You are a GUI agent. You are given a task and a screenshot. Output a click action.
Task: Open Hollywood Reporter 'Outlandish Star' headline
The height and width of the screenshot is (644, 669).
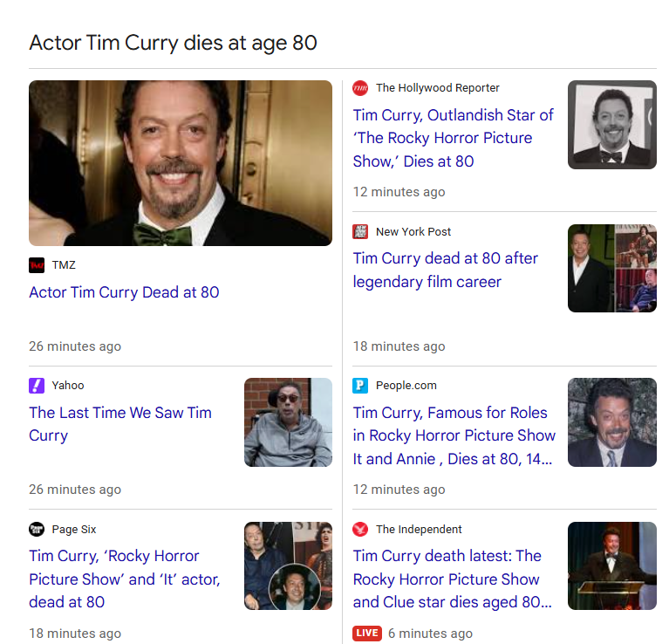coord(453,138)
